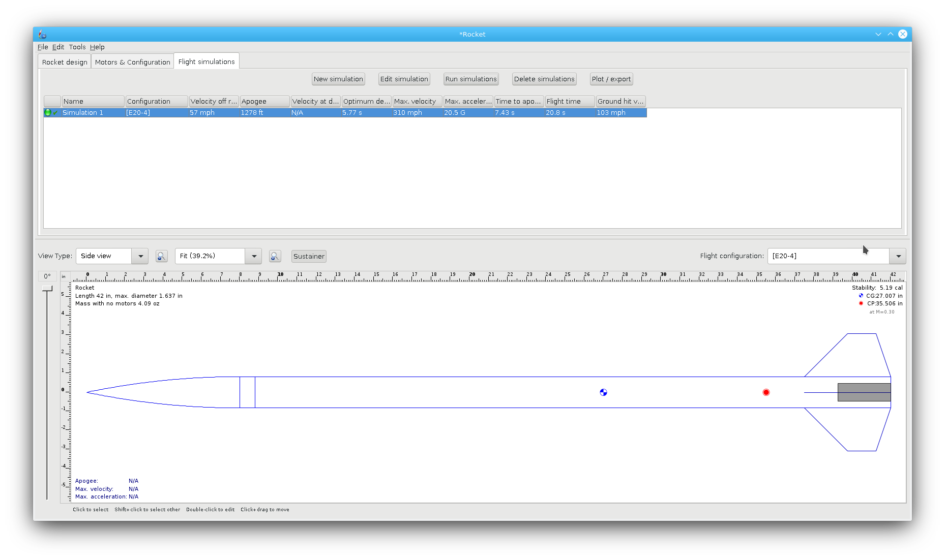Click the green status dot for Simulation 1

(x=47, y=112)
